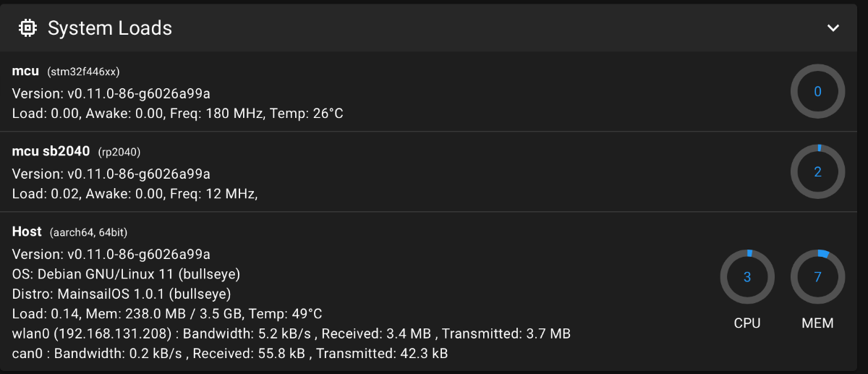868x374 pixels.
Task: Click the mcu heading label
Action: point(25,71)
